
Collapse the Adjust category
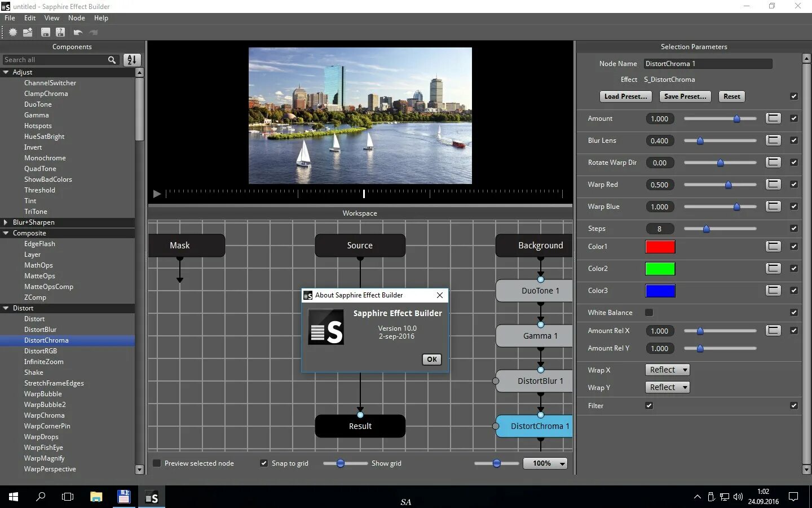tap(6, 72)
